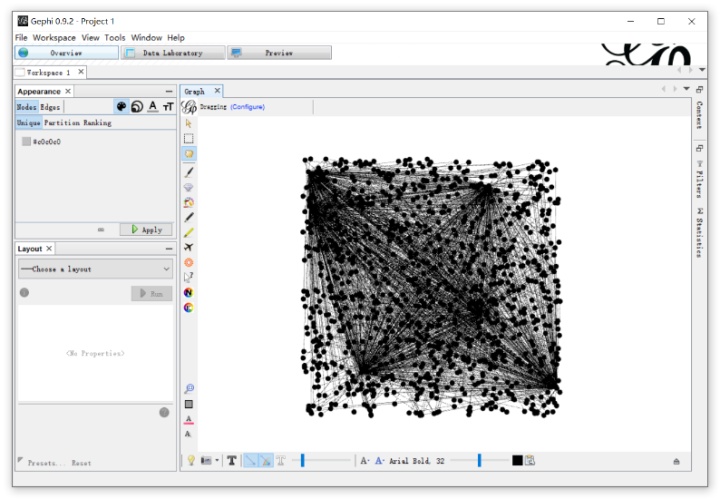Image resolution: width=720 pixels, height=499 pixels.
Task: Center the graph with magnifier icon
Action: pyautogui.click(x=189, y=388)
